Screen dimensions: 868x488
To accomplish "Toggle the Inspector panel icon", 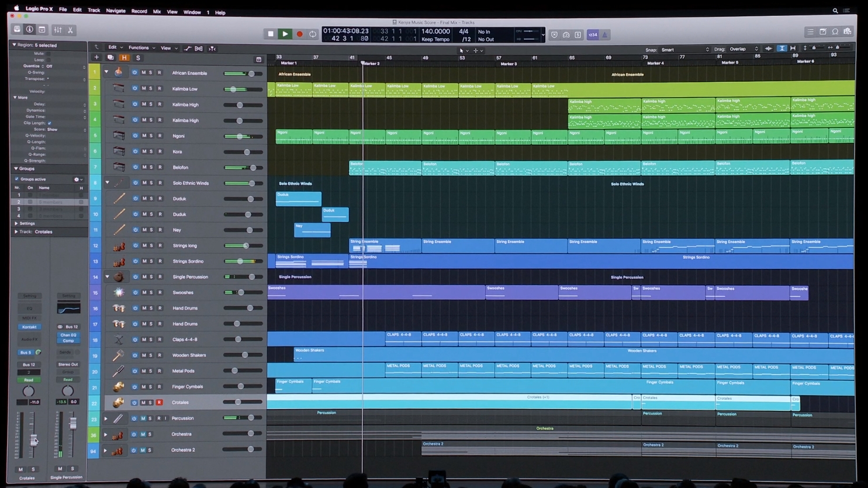I will tap(29, 30).
